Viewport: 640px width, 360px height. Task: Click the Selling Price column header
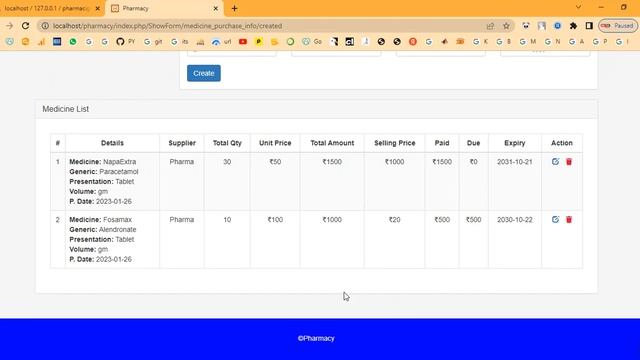coord(395,143)
